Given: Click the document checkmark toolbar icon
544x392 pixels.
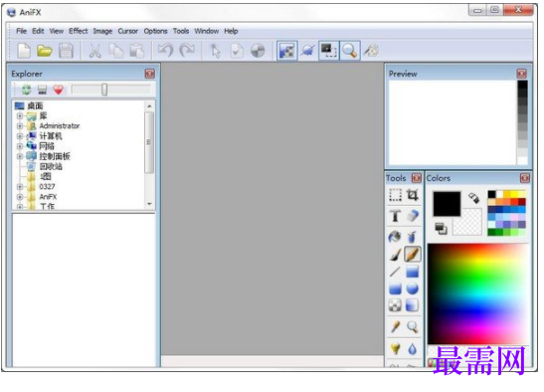Looking at the screenshot, I should pos(237,51).
